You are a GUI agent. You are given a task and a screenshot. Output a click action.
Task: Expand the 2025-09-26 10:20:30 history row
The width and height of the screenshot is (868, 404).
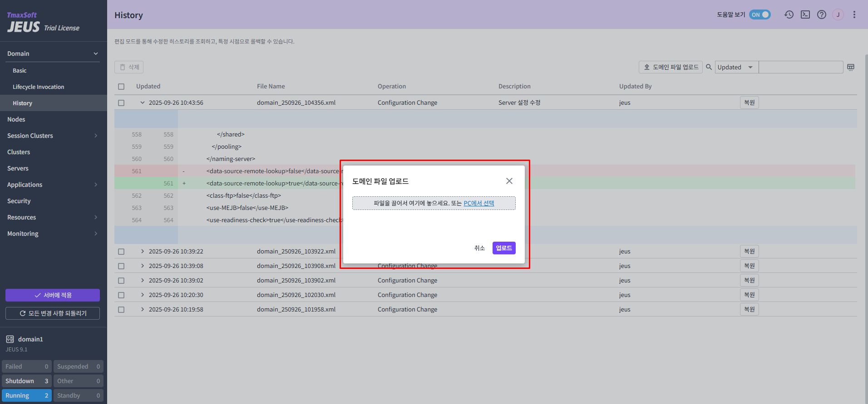[x=143, y=295]
